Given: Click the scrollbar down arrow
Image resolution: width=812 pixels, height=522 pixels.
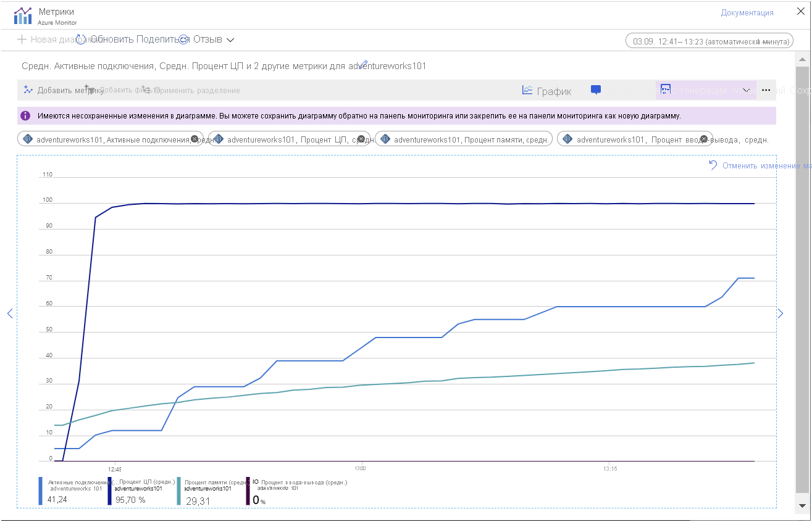Looking at the screenshot, I should coord(802,505).
